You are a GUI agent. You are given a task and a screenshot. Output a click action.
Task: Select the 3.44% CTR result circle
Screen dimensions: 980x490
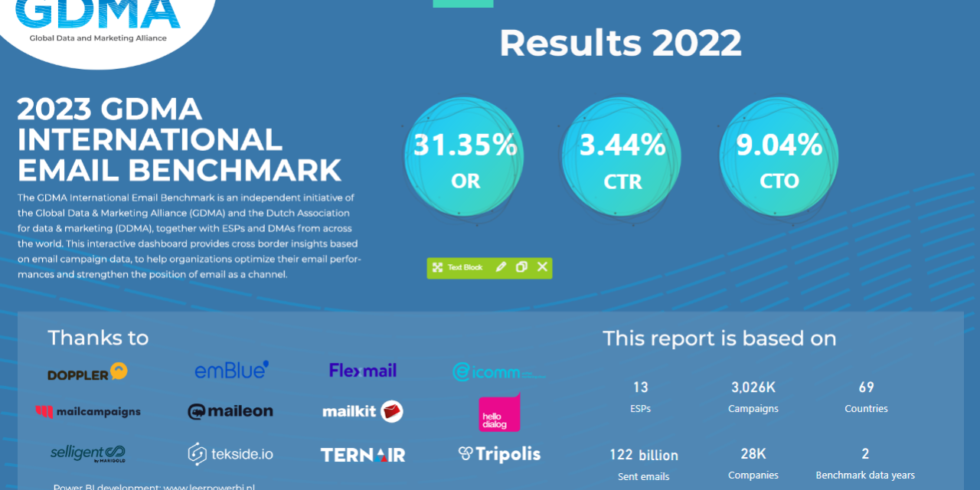(622, 158)
